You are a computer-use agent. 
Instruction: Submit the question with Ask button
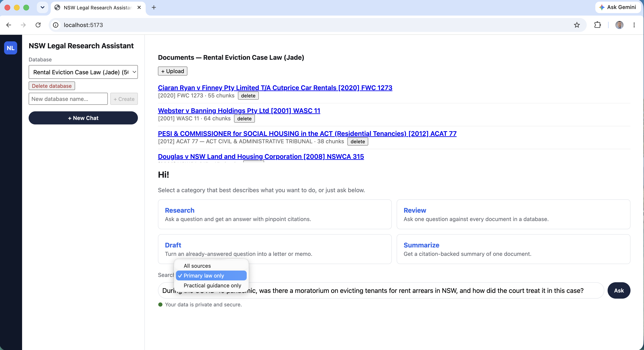click(619, 290)
